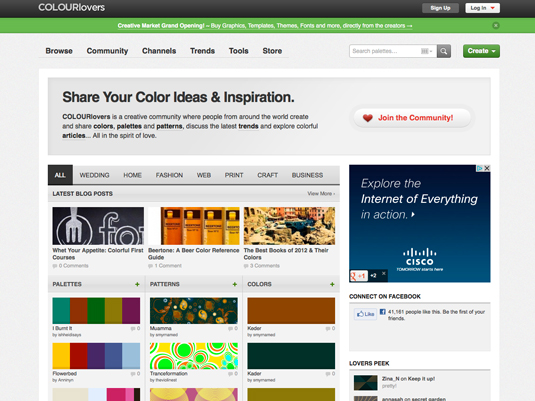Dismiss the green announcement banner
This screenshot has width=535, height=401.
496,26
